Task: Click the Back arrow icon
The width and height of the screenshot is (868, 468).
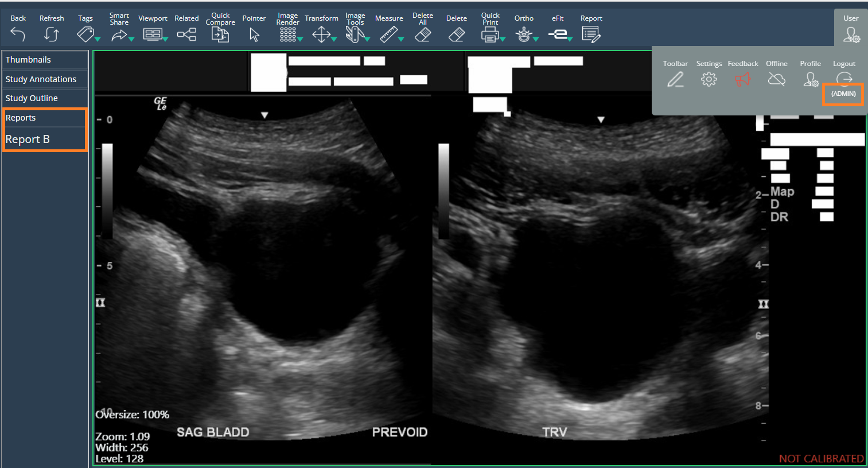Action: pyautogui.click(x=18, y=34)
